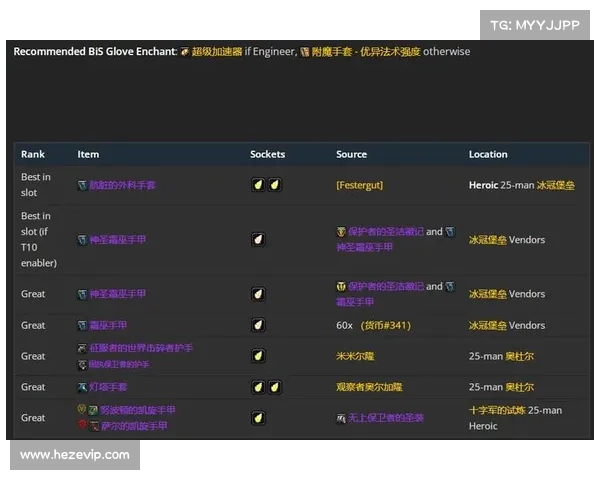Click item icon of Great-rank 神圣霜巫手甲

82,294
